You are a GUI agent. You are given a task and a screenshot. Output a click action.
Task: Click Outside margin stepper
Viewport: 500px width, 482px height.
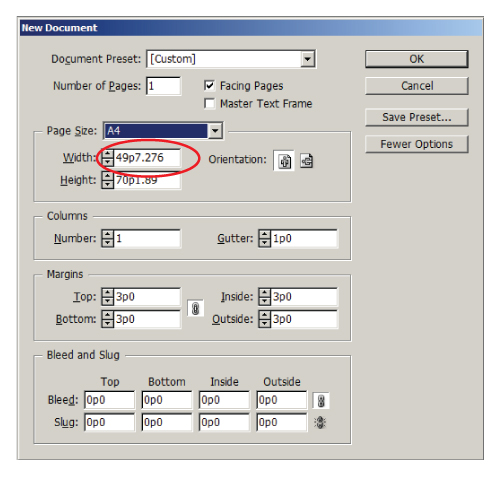click(x=264, y=319)
